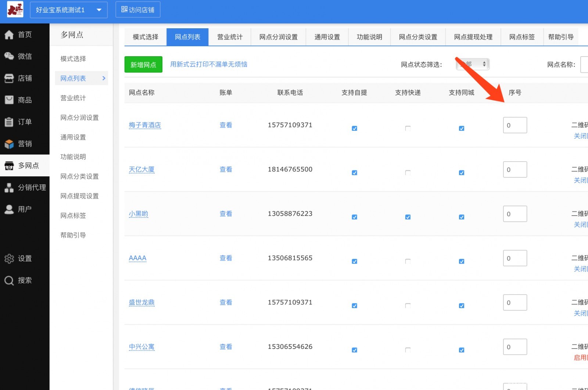Viewport: 588px width, 390px height.
Task: Expand the 网点列表 sidebar chevron
Action: (x=104, y=78)
